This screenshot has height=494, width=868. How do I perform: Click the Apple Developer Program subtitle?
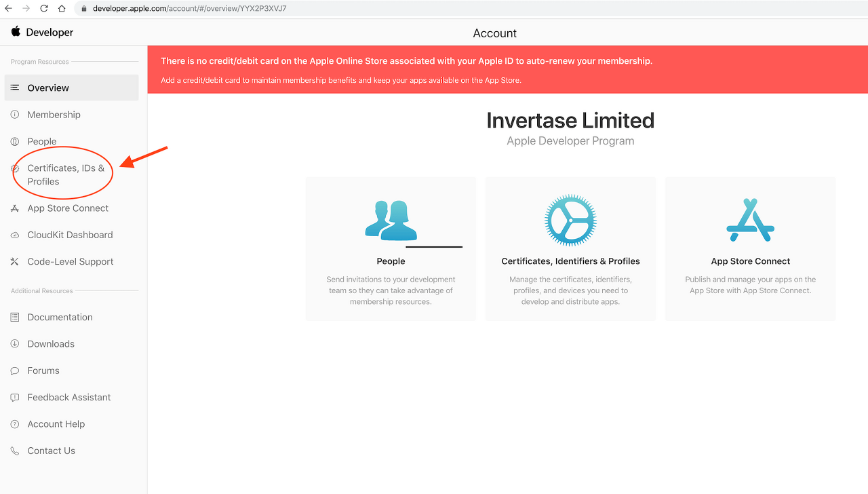[x=570, y=141]
